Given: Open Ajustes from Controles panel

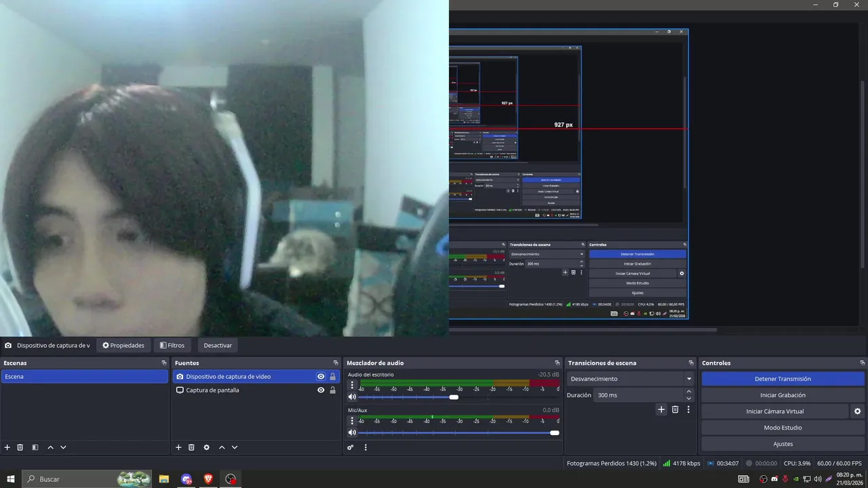Looking at the screenshot, I should tap(783, 444).
